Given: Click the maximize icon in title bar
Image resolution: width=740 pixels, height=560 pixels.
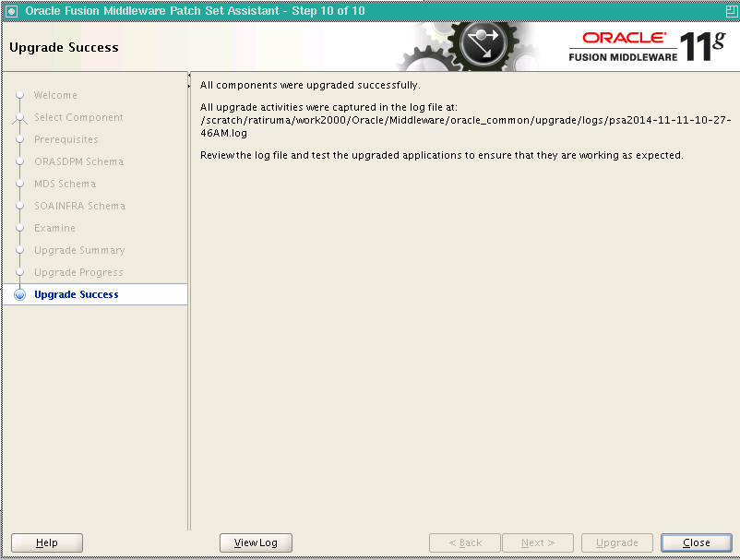Looking at the screenshot, I should point(731,11).
